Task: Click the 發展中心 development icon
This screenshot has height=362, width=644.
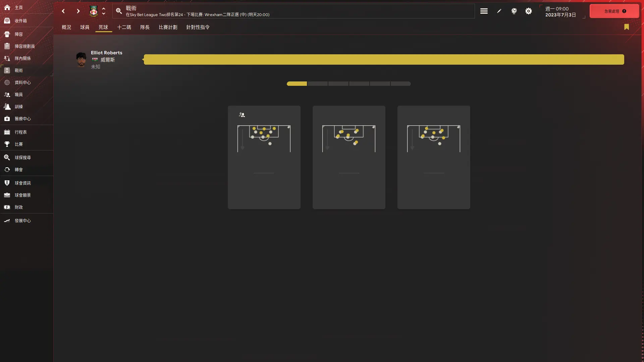Action: 7,221
